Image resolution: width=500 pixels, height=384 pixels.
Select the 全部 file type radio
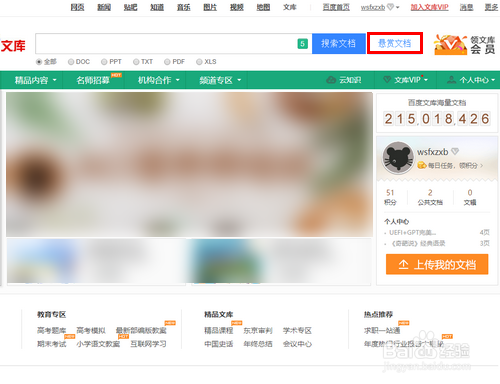tap(39, 62)
